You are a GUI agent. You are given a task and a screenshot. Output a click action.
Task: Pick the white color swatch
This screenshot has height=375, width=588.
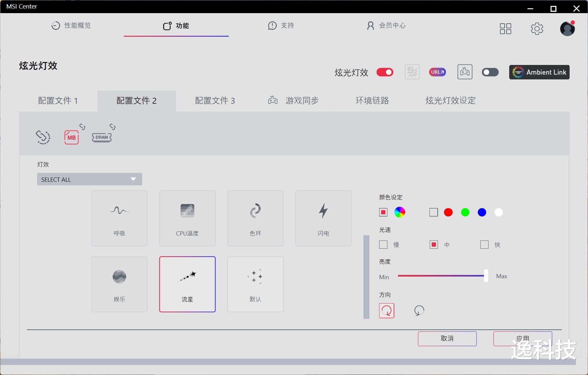coord(499,212)
